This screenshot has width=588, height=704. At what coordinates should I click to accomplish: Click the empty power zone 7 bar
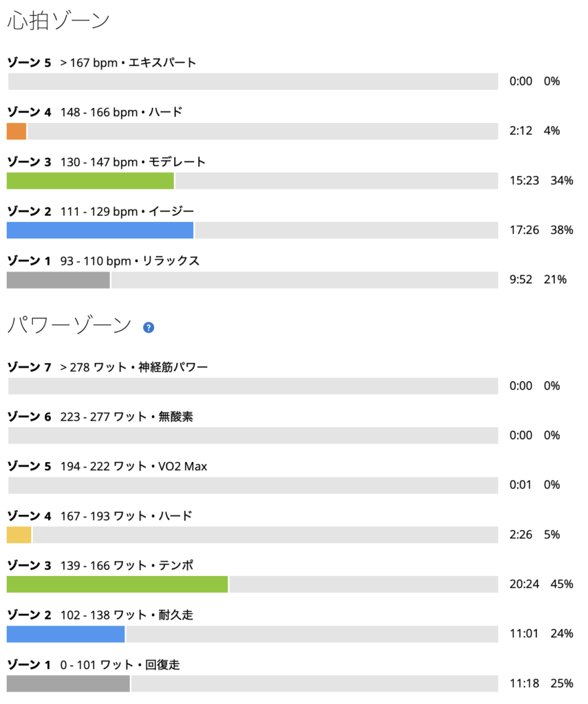[x=253, y=386]
